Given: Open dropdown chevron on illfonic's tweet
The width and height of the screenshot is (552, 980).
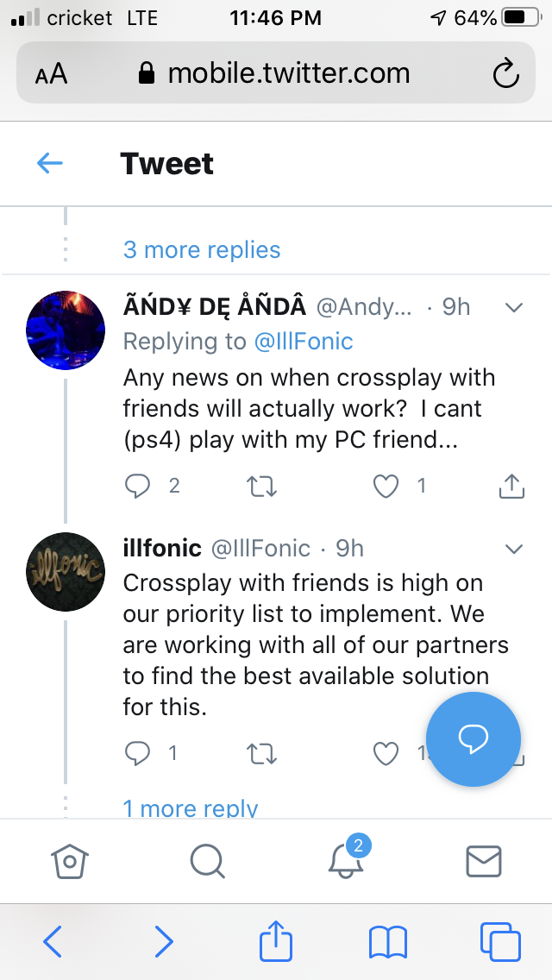Looking at the screenshot, I should pos(514,549).
